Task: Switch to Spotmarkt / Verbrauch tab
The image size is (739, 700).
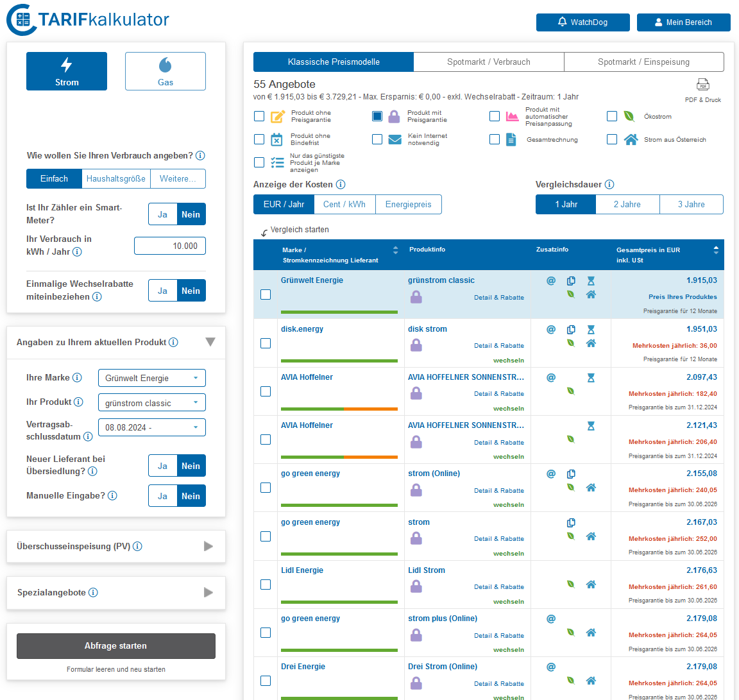Action: coord(489,62)
